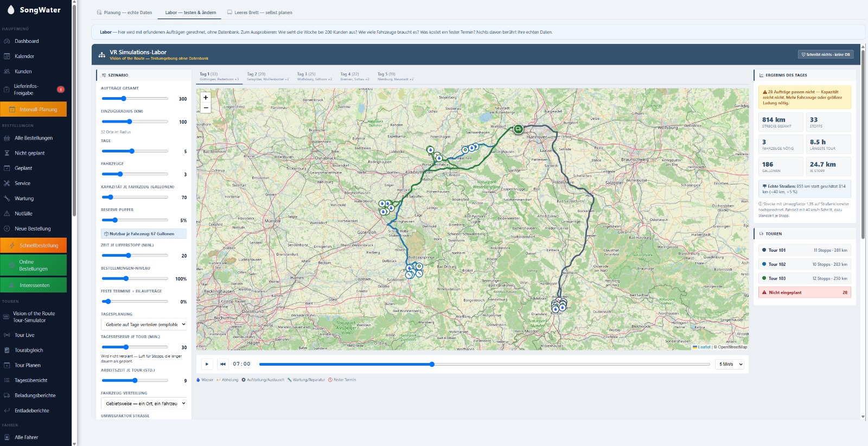Click the orange Intervall-Planung button
Viewport: 868px width, 446px height.
34,109
